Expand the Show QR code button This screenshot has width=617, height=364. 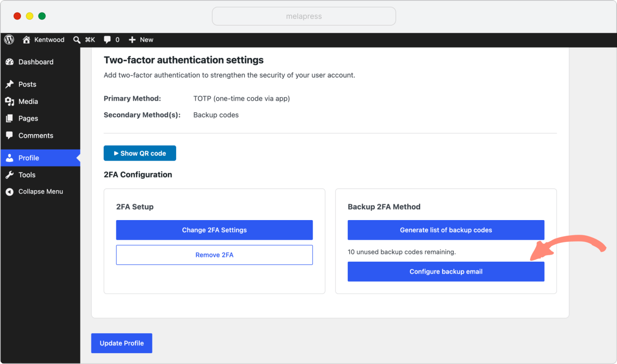tap(140, 153)
